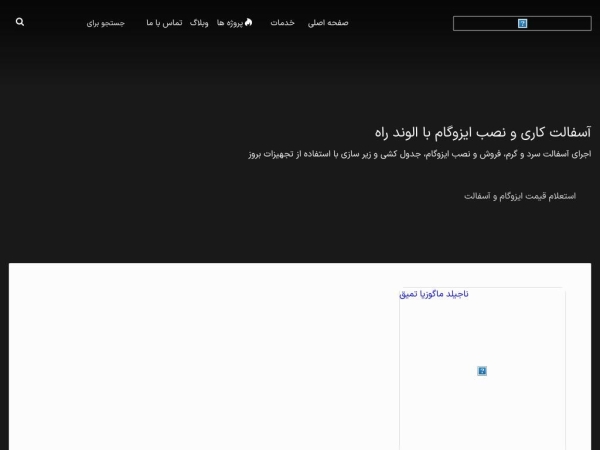Open the صفحه اصلی menu item
Screen dimensions: 600x450
coord(328,23)
